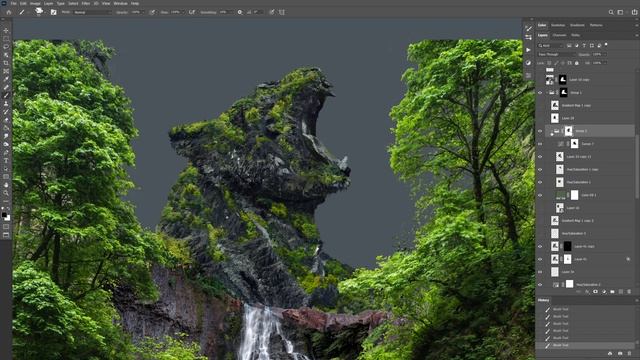This screenshot has height=360, width=640.
Task: Open the Search icon at top right
Action: [611, 12]
